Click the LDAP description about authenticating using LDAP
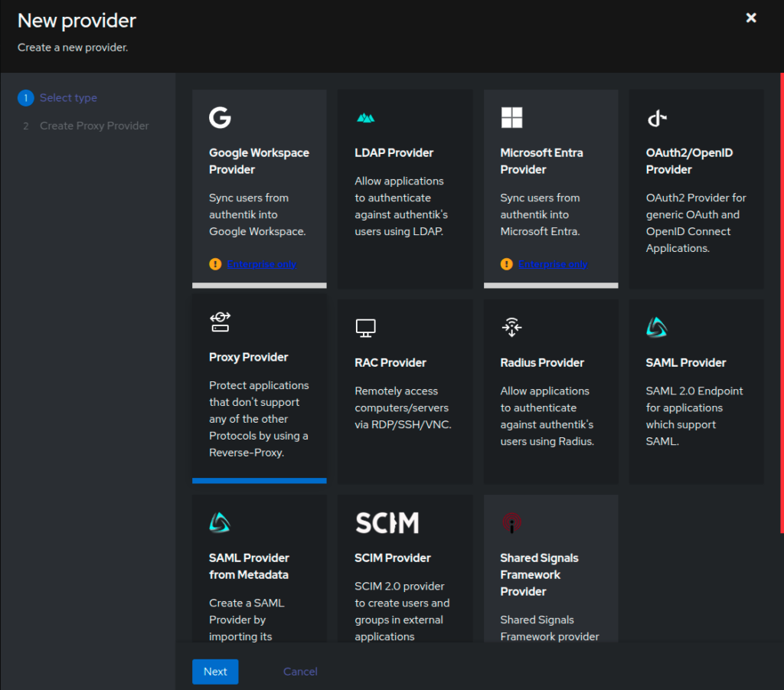This screenshot has width=784, height=690. point(401,206)
